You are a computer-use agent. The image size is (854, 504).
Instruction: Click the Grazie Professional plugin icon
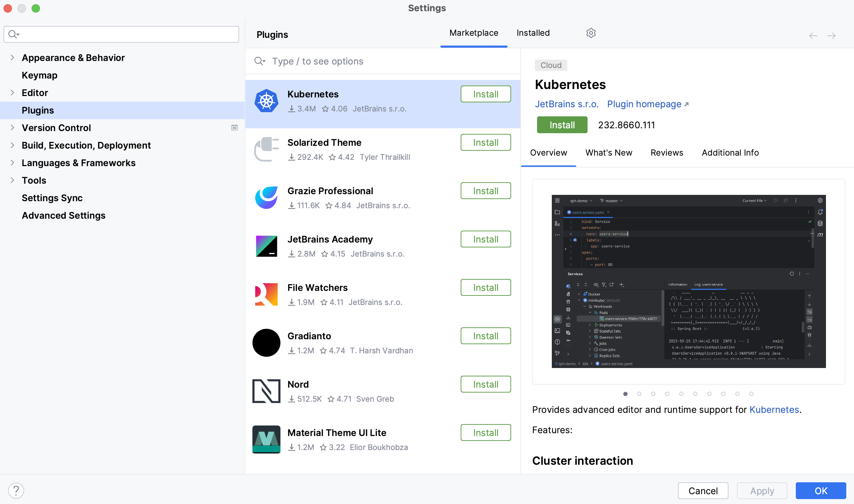pos(266,198)
